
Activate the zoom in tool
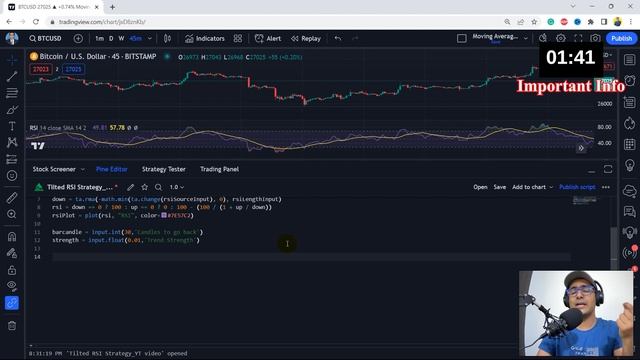click(x=12, y=214)
